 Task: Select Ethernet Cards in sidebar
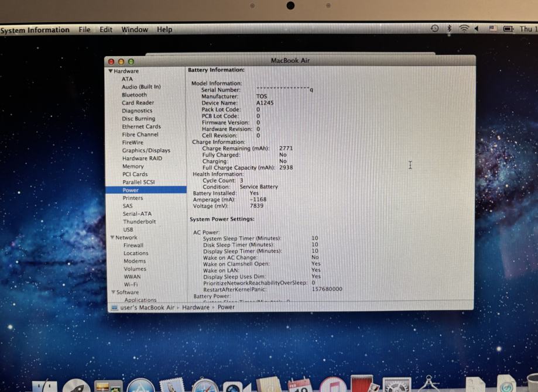(x=141, y=126)
